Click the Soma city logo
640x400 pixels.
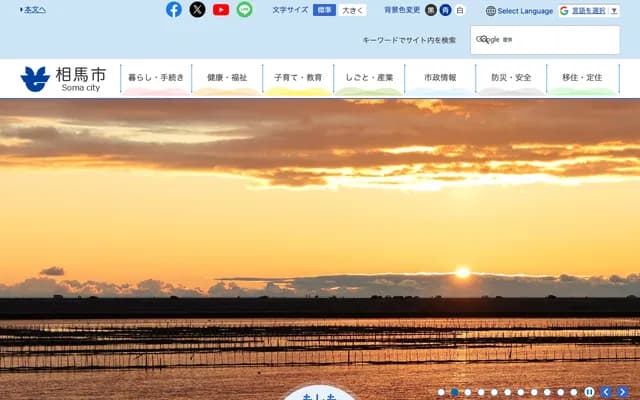tap(63, 79)
